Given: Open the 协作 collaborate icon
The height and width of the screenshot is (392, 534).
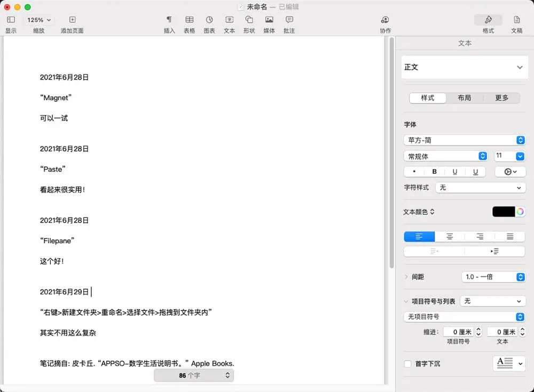Looking at the screenshot, I should (x=385, y=20).
